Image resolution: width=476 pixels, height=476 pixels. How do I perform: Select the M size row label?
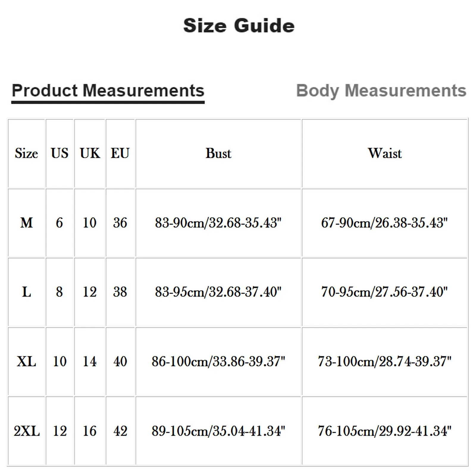(x=26, y=223)
